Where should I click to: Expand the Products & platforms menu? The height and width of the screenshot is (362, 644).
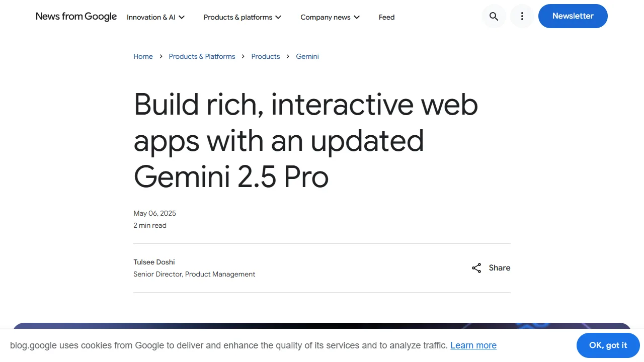[243, 17]
